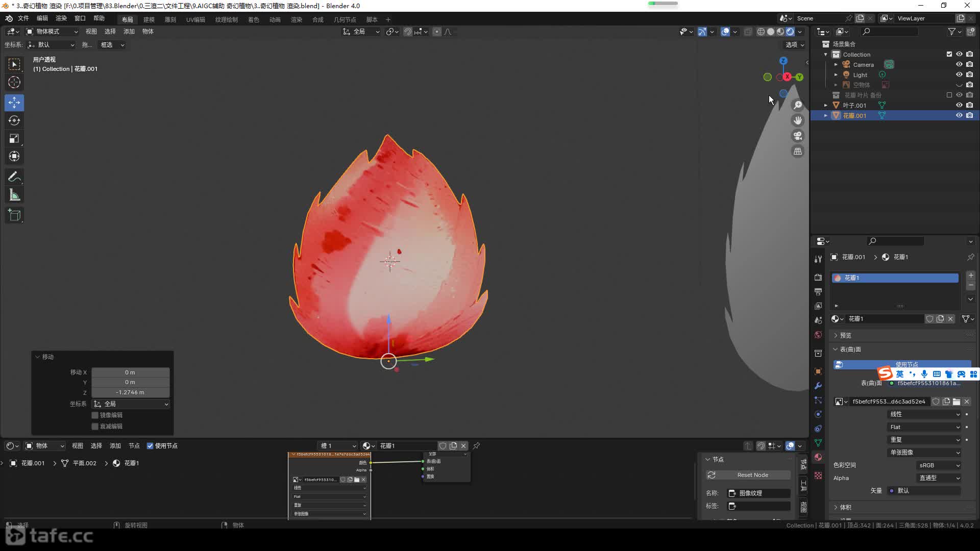The width and height of the screenshot is (980, 551).
Task: Open the Texture properties tab
Action: tap(818, 475)
